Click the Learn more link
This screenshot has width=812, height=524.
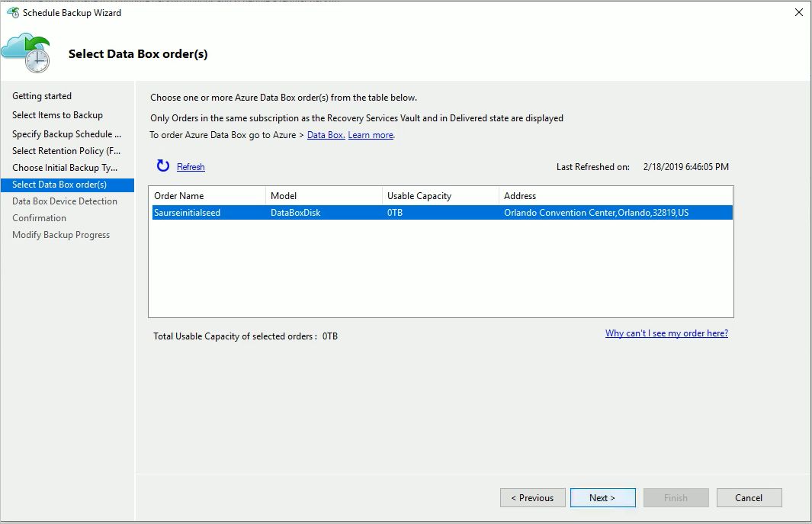coord(371,134)
